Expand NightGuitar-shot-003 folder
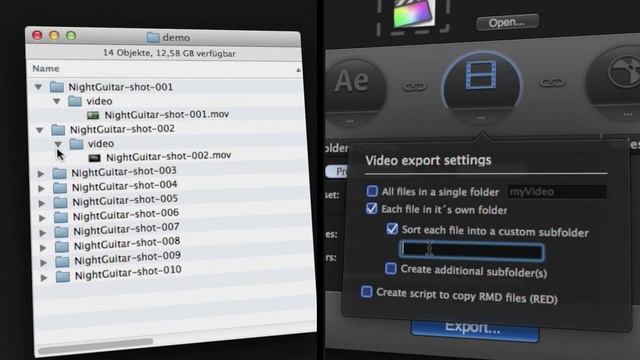This screenshot has width=640, height=360. point(41,174)
